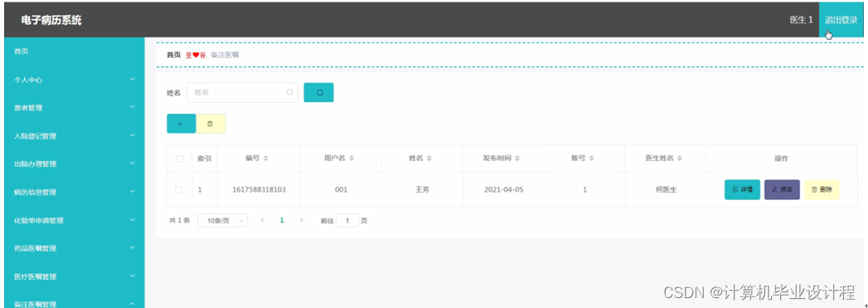This screenshot has height=308, width=868.
Task: Click cell 1617588318103
Action: [x=259, y=189]
